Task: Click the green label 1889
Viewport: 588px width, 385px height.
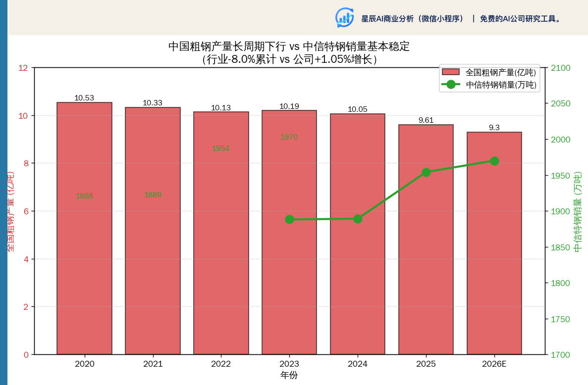Action: coord(153,195)
